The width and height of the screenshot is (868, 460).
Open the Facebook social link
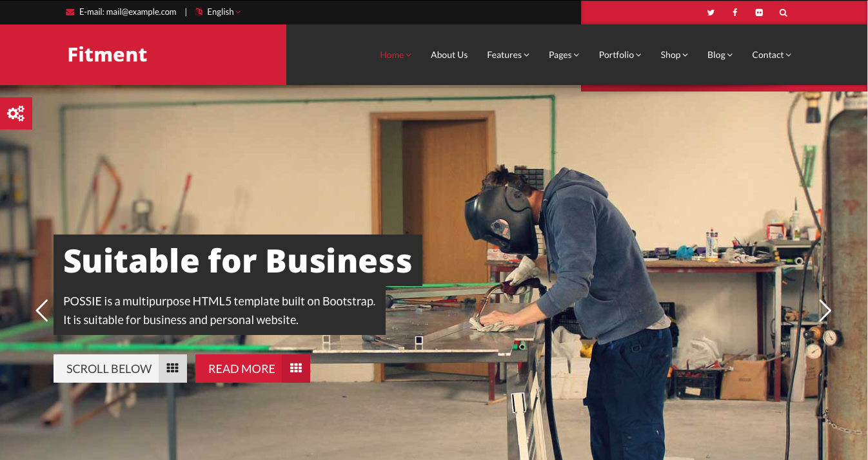click(x=735, y=12)
